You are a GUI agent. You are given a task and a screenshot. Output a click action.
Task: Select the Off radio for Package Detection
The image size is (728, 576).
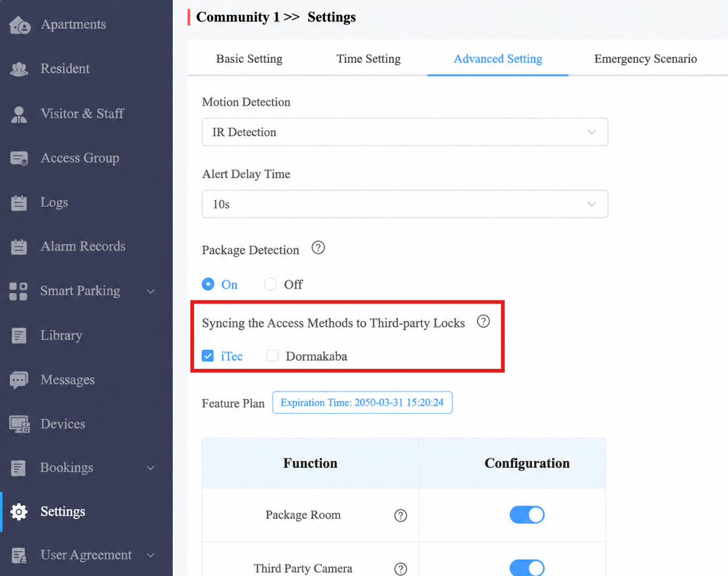click(270, 284)
